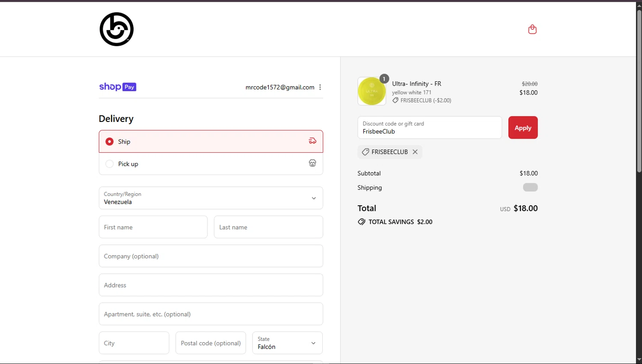Click the yellow Ultra disc thumbnail
This screenshot has height=364, width=642.
point(372,91)
